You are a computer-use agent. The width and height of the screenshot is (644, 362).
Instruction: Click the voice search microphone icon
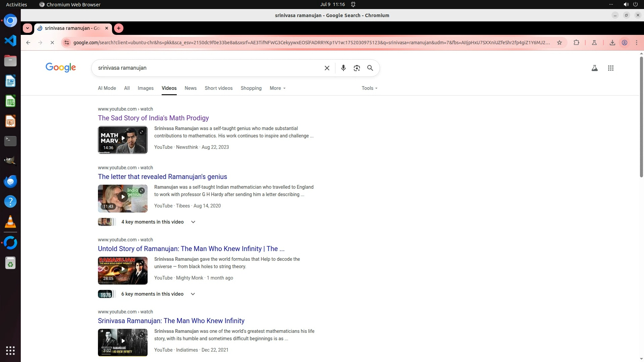tap(343, 68)
